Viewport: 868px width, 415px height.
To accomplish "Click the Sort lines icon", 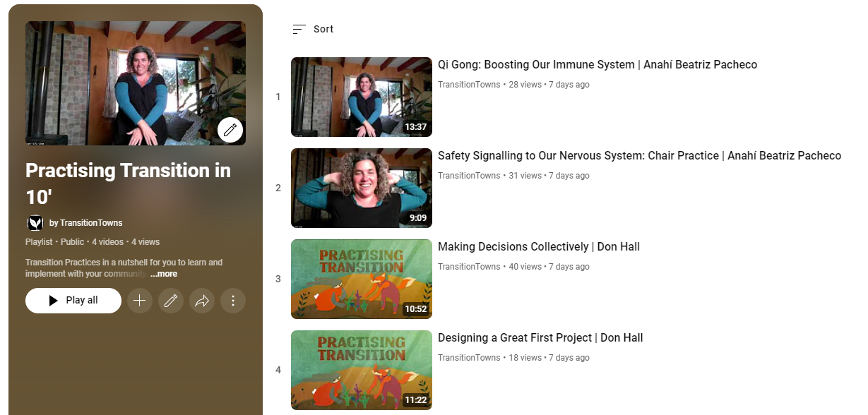I will tap(299, 29).
